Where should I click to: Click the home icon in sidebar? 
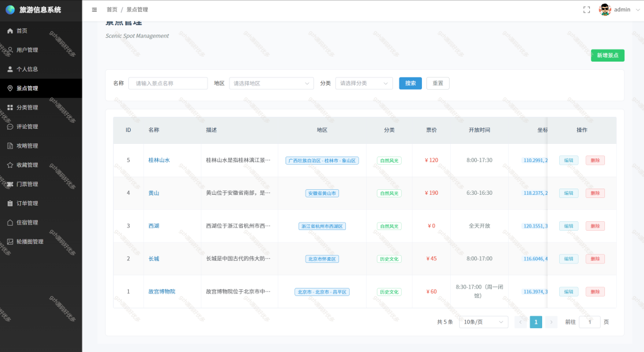coord(10,31)
